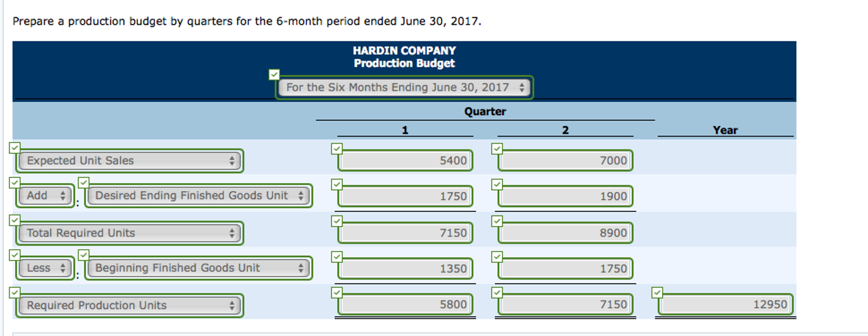Click checkmark icon above Beginning Finished Goods Unit

point(84,255)
